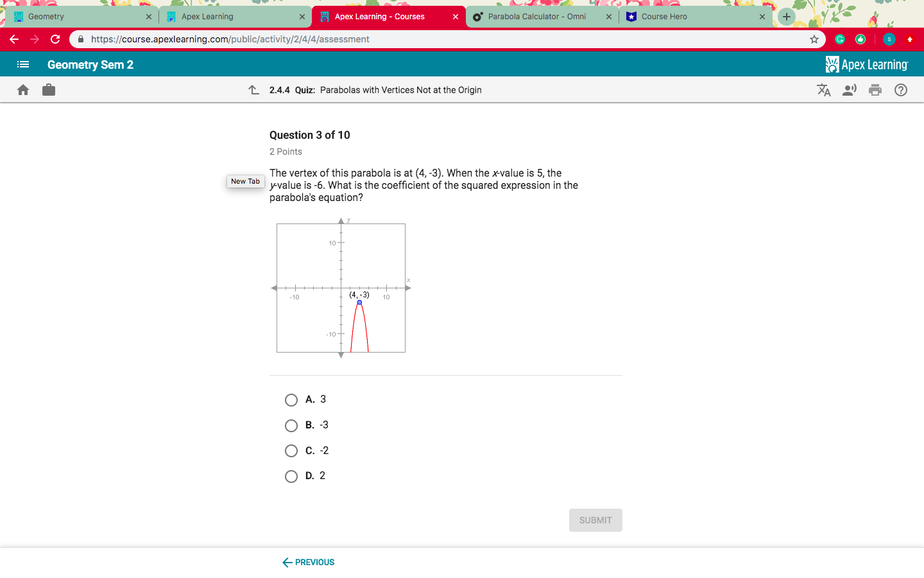The height and width of the screenshot is (578, 924).
Task: Activate the read-aloud audio icon
Action: click(x=850, y=90)
